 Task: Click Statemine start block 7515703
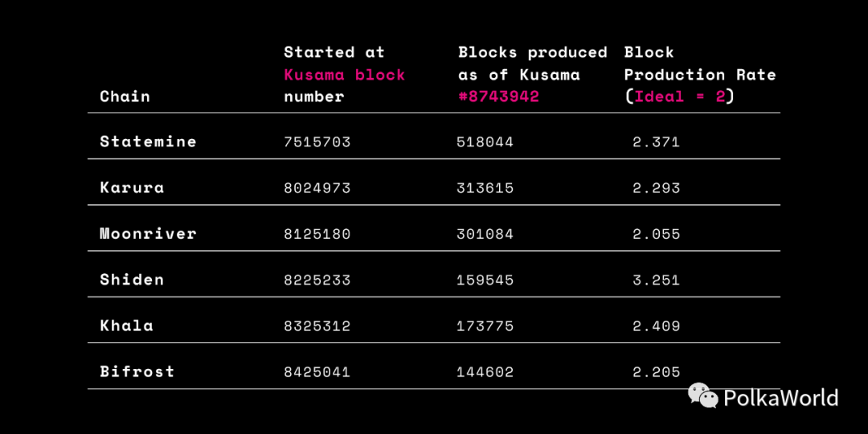point(317,142)
